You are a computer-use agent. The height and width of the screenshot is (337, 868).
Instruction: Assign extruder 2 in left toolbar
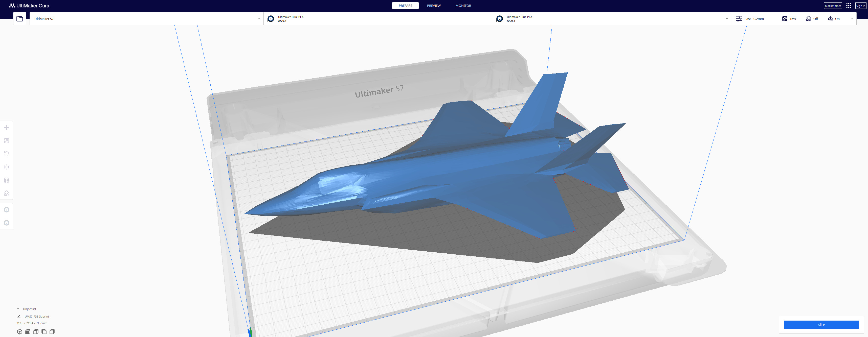(x=6, y=223)
